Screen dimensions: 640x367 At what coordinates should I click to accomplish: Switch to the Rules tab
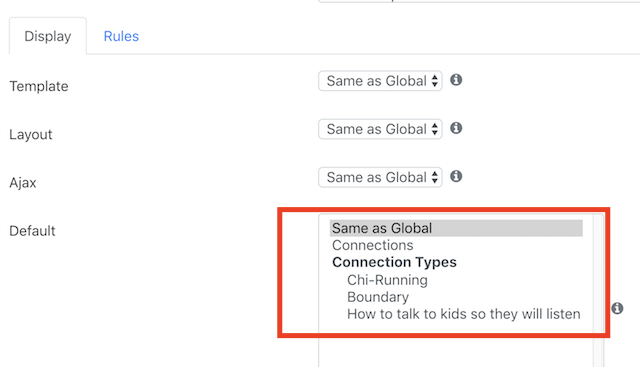tap(121, 36)
